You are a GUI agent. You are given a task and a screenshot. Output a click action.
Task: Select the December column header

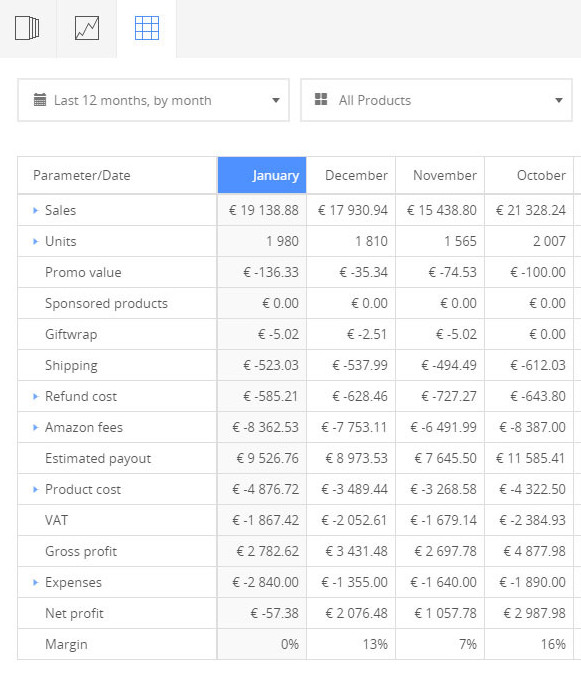[351, 175]
